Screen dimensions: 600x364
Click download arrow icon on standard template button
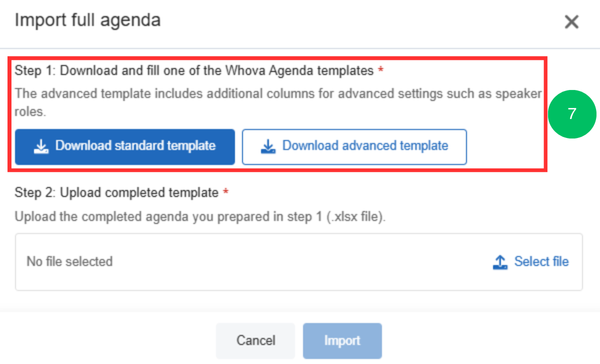point(41,146)
